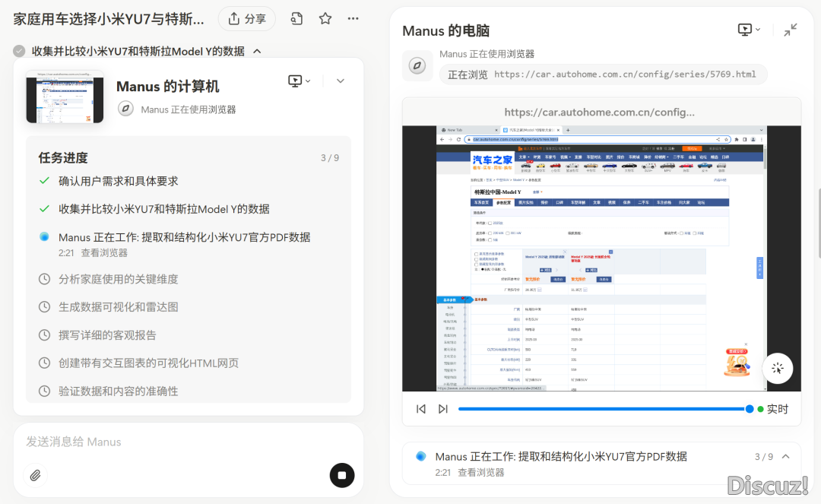Tick the 后驱 drive type checkbox
This screenshot has width=821, height=504.
(682, 233)
